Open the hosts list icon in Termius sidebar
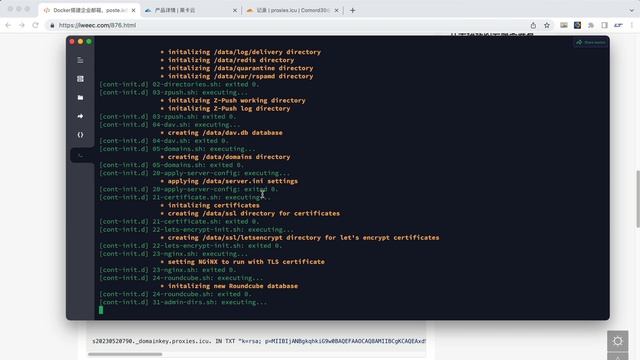 click(80, 60)
